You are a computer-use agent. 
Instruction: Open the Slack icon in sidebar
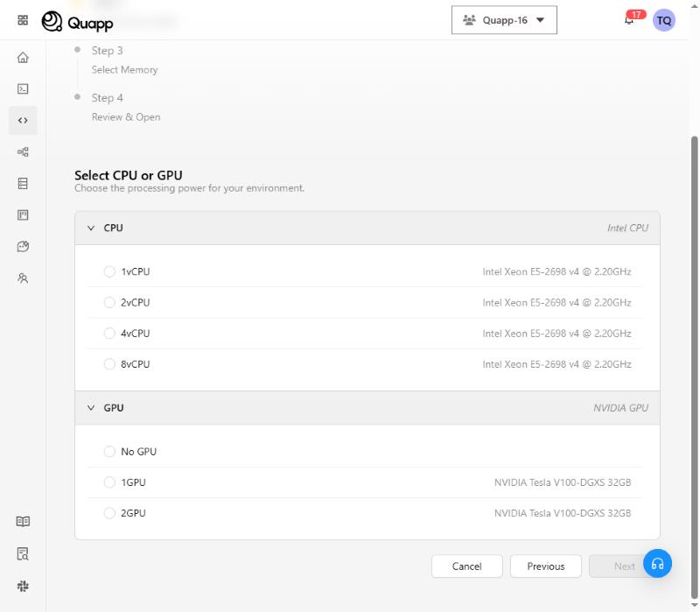[x=23, y=586]
